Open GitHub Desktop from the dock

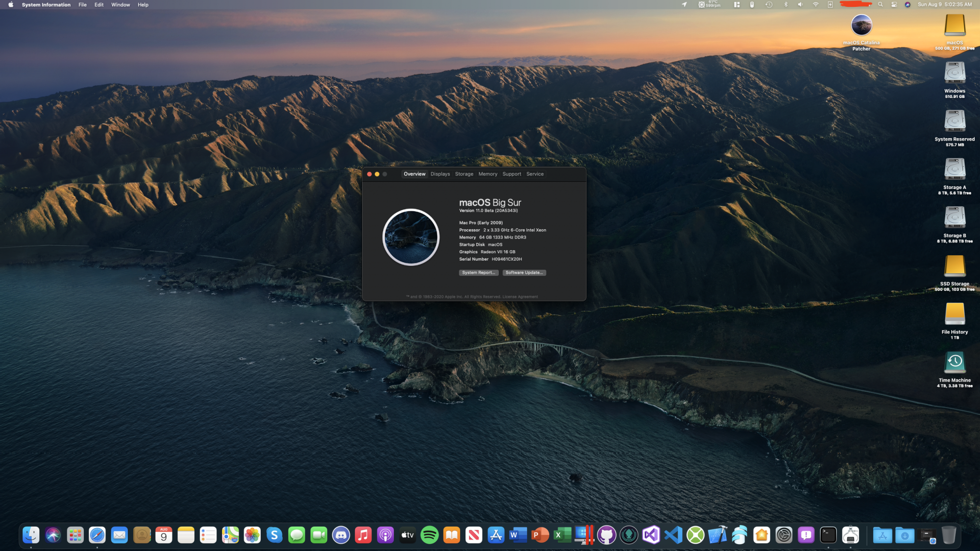[607, 535]
